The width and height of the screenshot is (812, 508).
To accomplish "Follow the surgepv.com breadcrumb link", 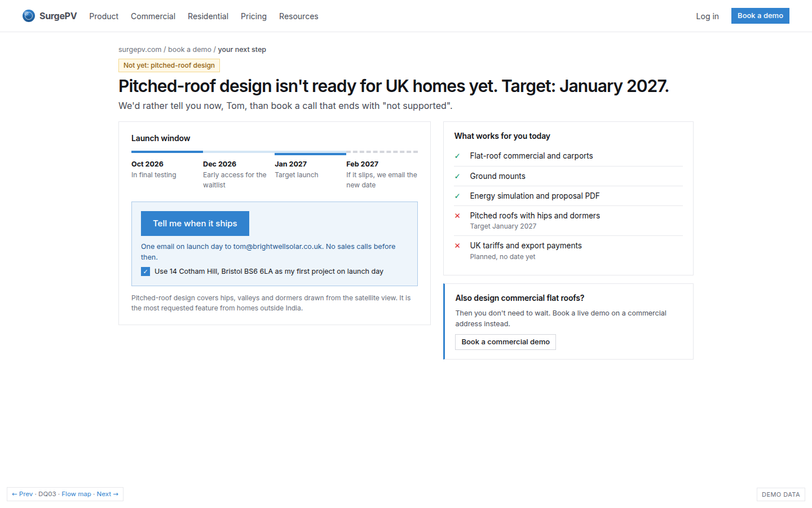I will coord(140,50).
